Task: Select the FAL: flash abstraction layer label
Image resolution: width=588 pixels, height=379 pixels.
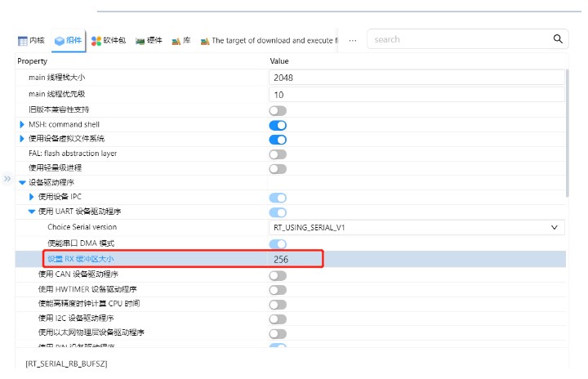Action: coord(73,153)
